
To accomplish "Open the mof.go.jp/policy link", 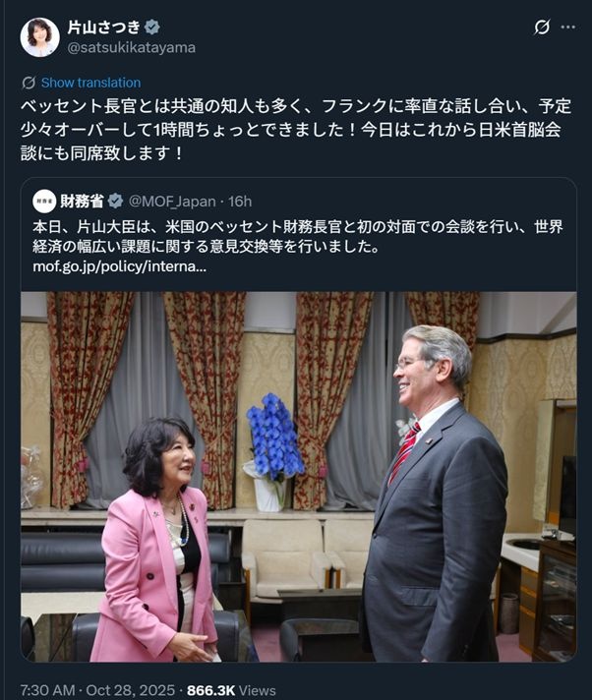I will [x=119, y=266].
